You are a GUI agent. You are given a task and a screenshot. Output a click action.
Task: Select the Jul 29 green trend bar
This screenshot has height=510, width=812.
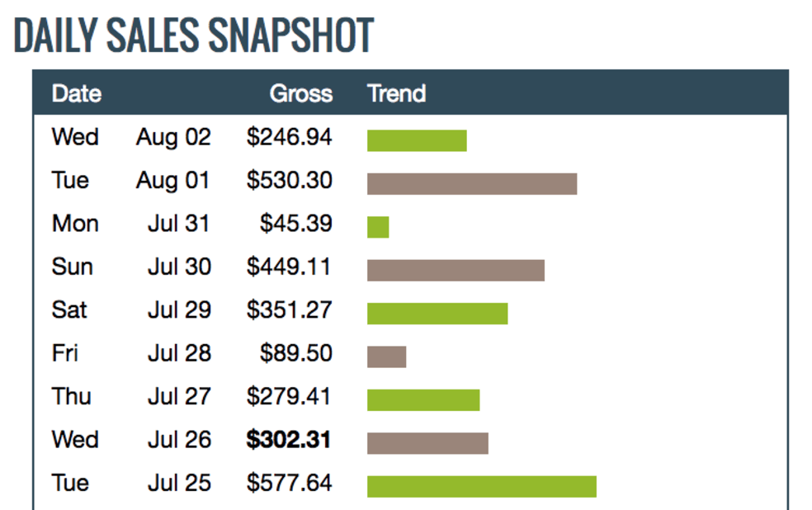pos(437,314)
